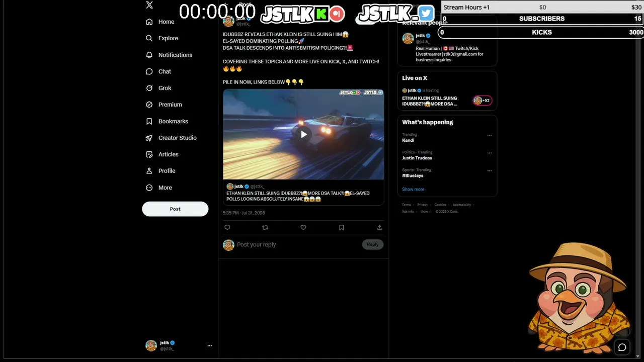Launch Grok from the sidebar
The image size is (644, 362).
[158, 88]
